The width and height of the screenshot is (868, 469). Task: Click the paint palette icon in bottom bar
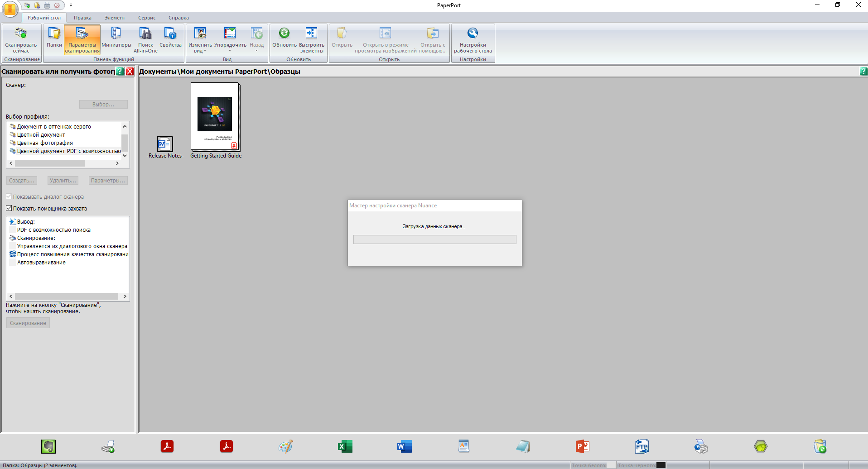tap(286, 447)
